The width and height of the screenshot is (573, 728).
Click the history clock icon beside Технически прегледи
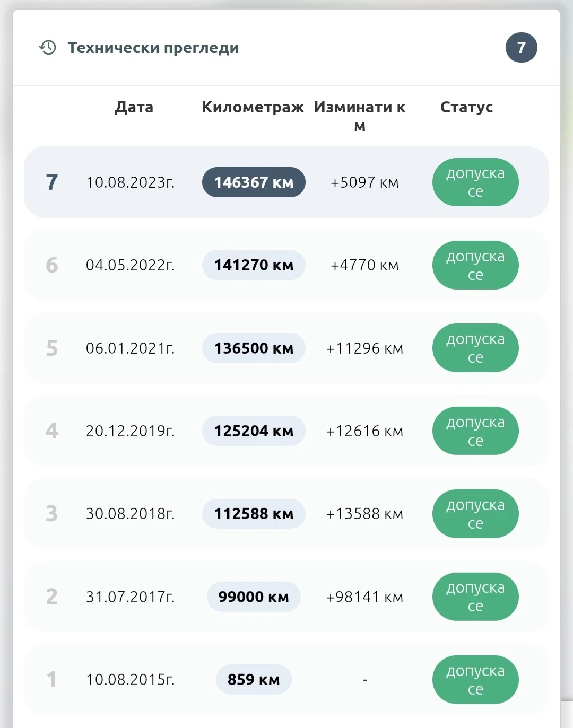[48, 48]
